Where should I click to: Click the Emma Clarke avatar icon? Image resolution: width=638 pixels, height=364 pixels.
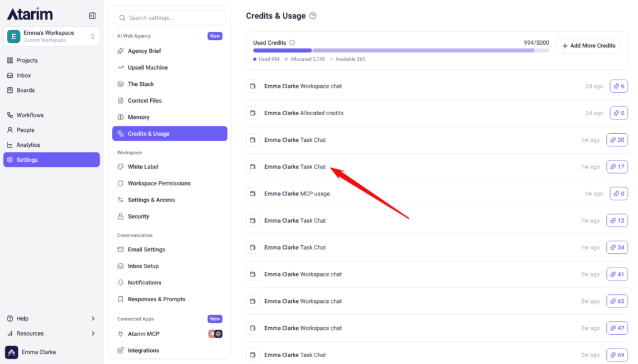point(11,352)
